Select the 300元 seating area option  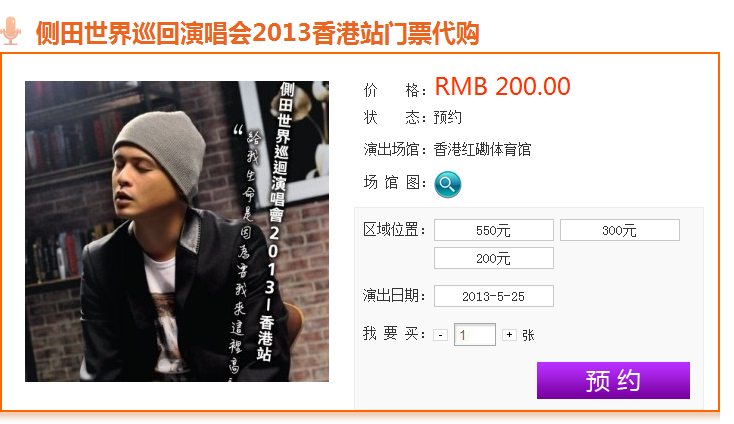click(620, 230)
